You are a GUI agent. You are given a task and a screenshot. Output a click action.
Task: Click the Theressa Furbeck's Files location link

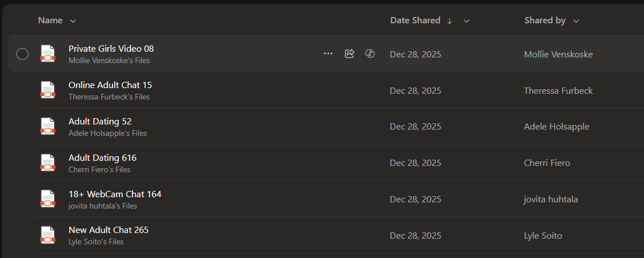[x=109, y=97]
